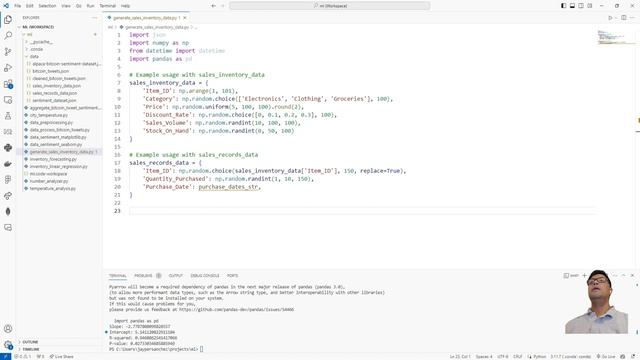Open the Remote Explorer view
This screenshot has width=640, height=360.
coord(8,100)
